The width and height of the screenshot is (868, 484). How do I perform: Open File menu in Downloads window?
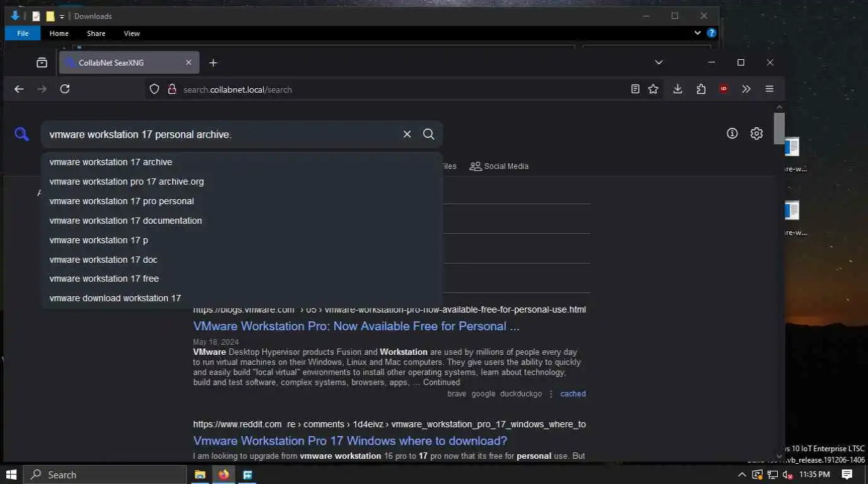coord(23,33)
